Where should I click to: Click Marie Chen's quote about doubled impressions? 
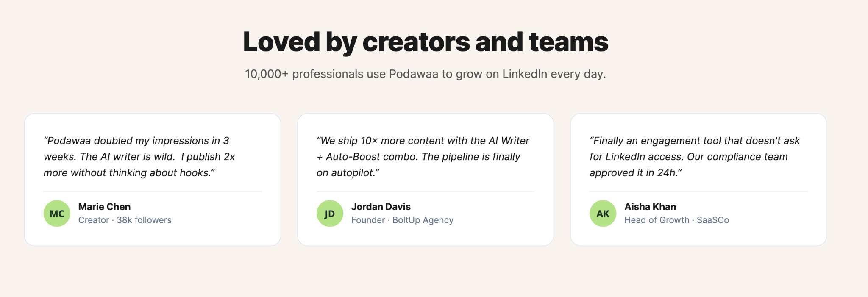pyautogui.click(x=139, y=157)
